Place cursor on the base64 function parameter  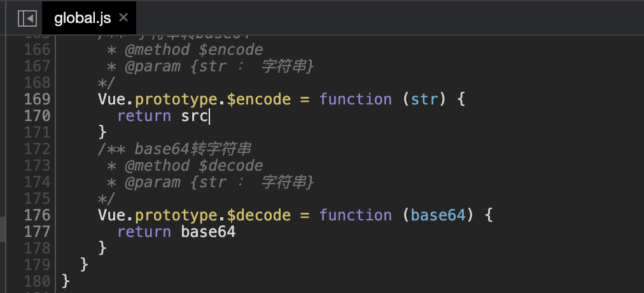pos(438,215)
